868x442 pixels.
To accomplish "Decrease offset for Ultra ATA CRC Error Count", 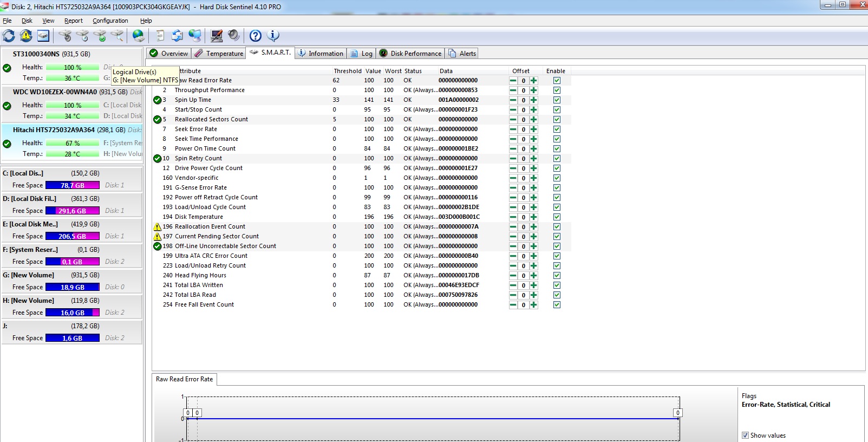I will pos(513,256).
